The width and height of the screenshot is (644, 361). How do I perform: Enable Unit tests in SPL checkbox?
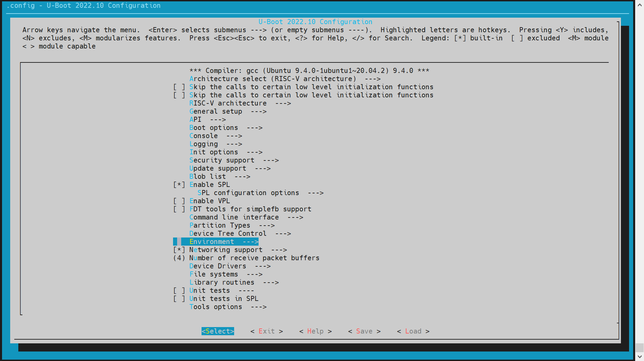pos(179,299)
